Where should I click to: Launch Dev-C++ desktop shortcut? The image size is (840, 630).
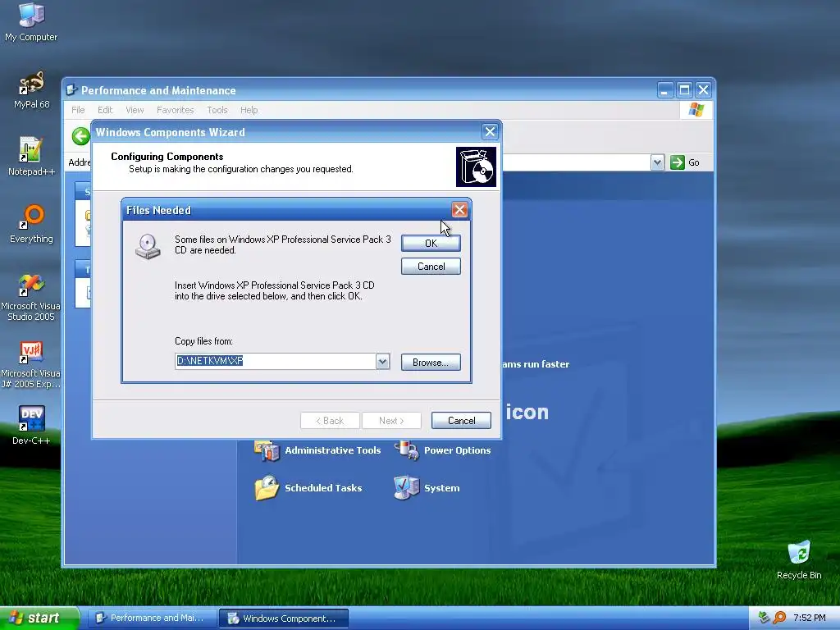pos(31,426)
